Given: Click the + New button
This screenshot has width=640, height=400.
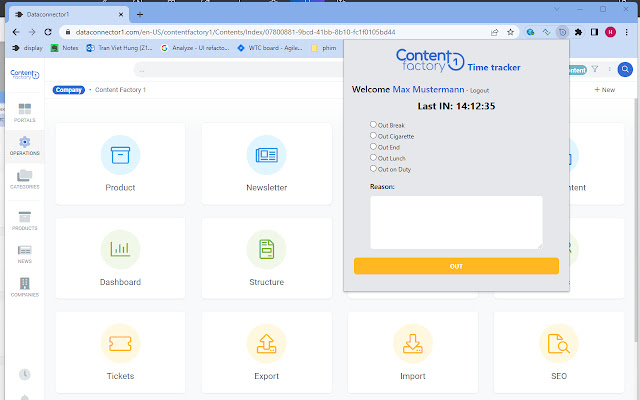Looking at the screenshot, I should [604, 90].
